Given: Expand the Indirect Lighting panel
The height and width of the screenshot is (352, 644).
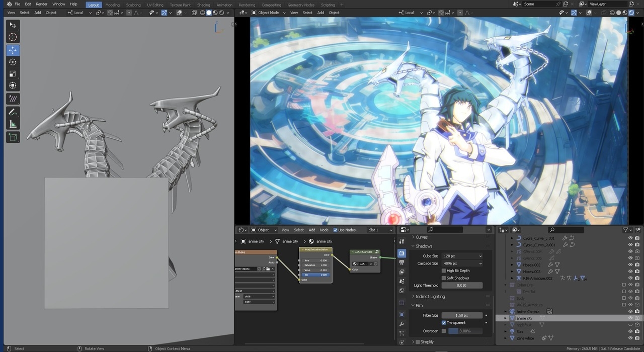Looking at the screenshot, I should click(430, 297).
